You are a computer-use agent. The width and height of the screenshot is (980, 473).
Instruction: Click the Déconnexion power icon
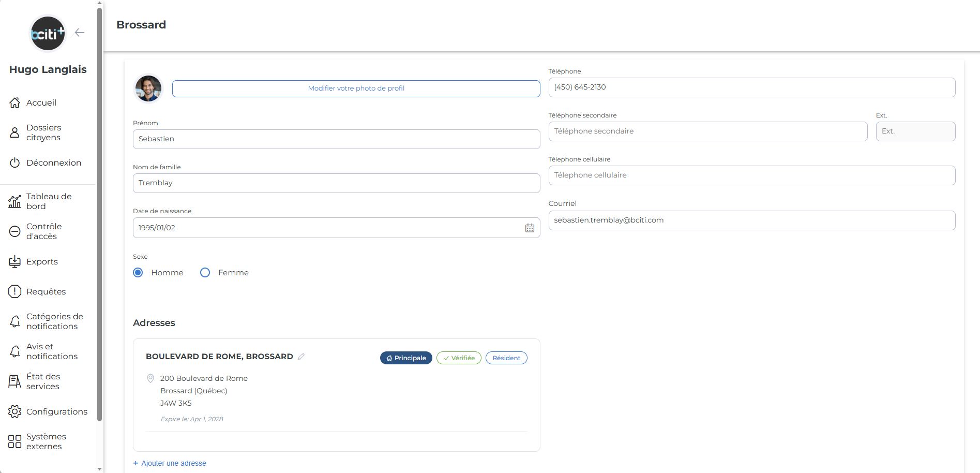click(x=15, y=163)
